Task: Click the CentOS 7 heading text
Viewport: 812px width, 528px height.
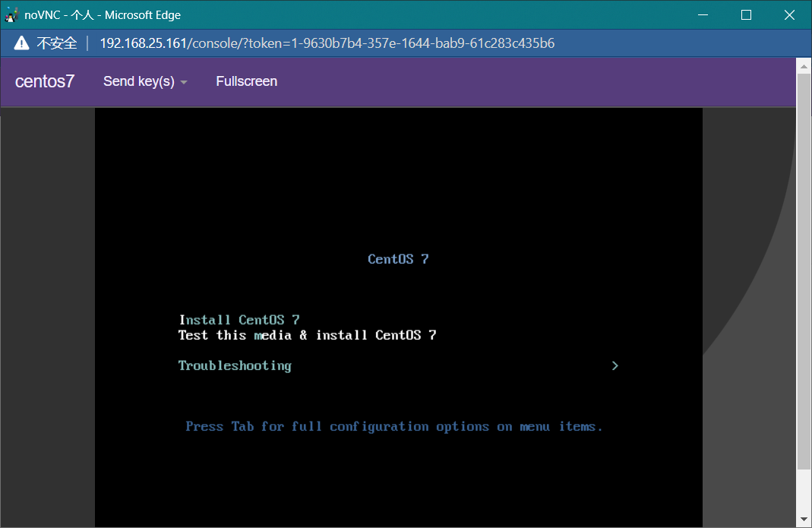Action: (x=398, y=259)
